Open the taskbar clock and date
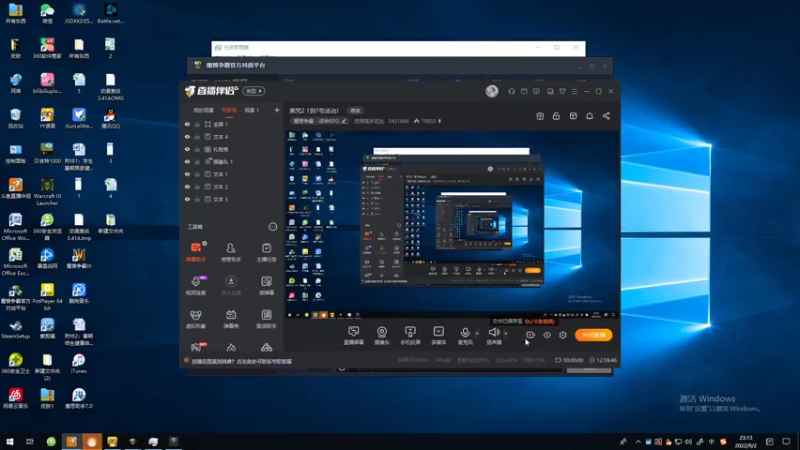Viewport: 800px width, 450px height. [x=746, y=442]
